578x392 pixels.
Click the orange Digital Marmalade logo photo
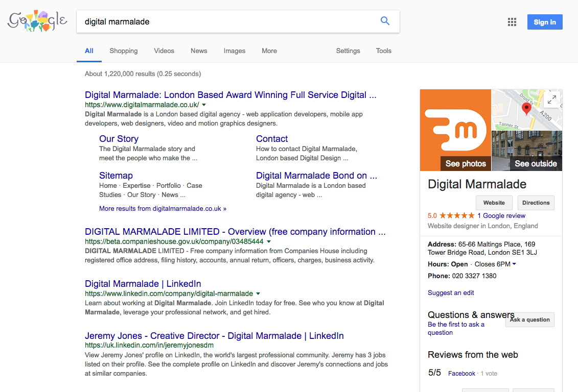[x=455, y=130]
